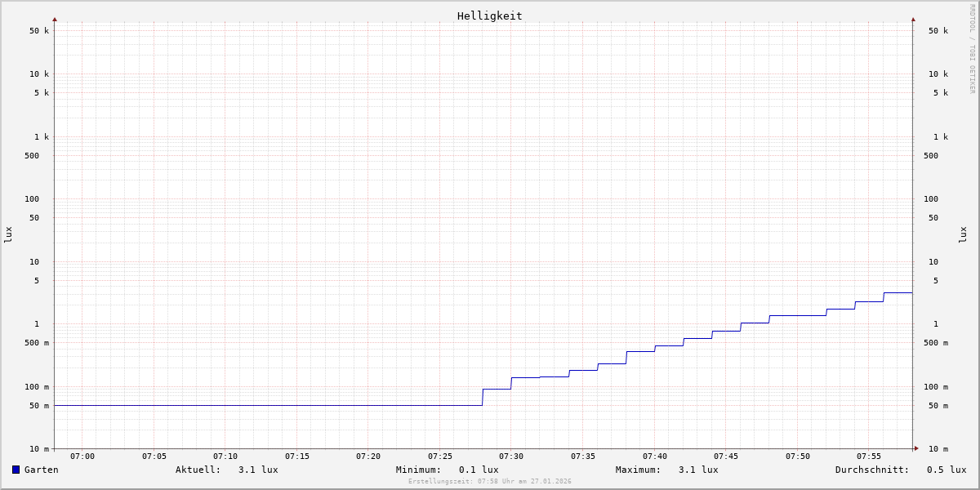Click the red arrow atop left y-axis
Image resolution: width=980 pixels, height=490 pixels.
point(55,19)
